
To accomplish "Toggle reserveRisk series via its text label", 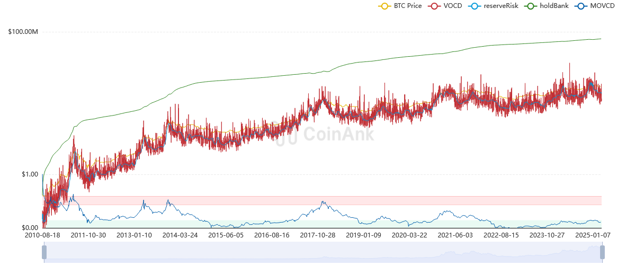I will [x=500, y=6].
